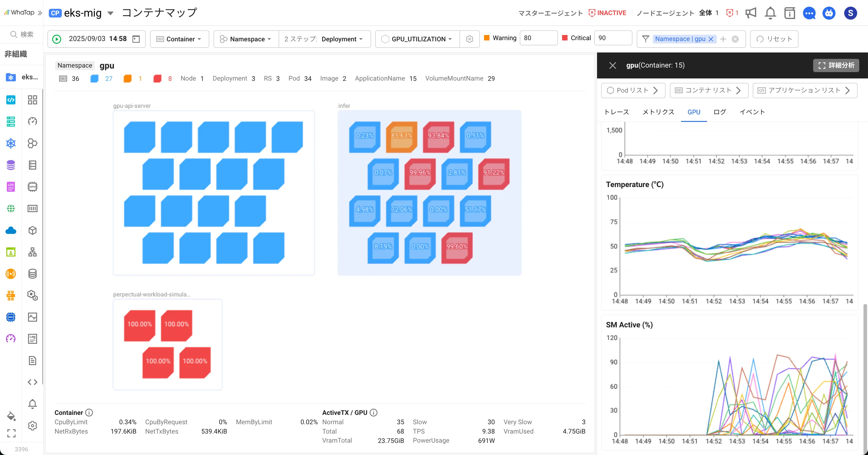Clear all filters with circled X
Image resolution: width=868 pixels, height=455 pixels.
click(x=735, y=39)
